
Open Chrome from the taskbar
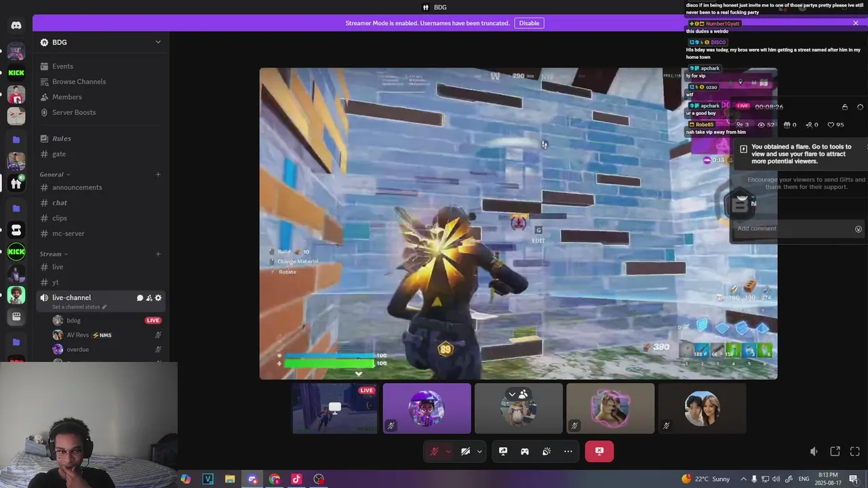coord(275,479)
